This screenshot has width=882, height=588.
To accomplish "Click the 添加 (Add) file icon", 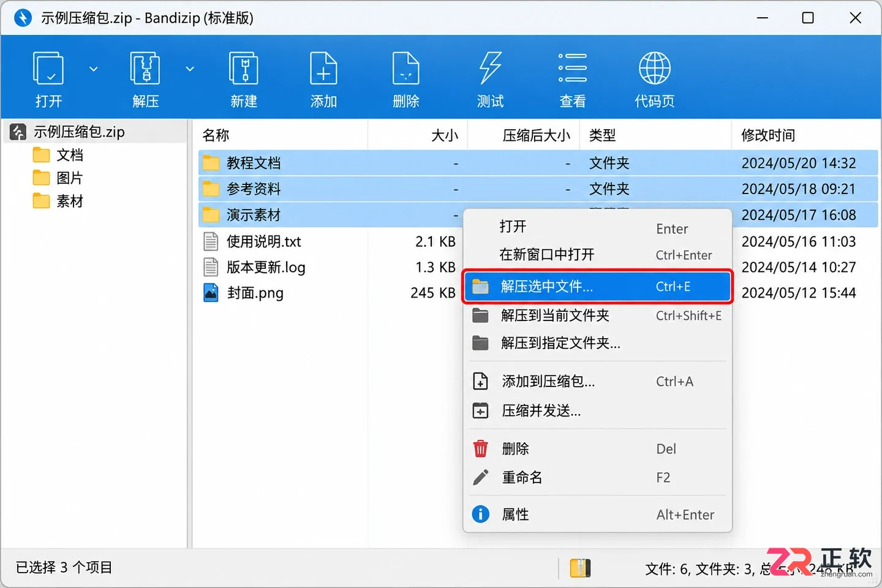I will [323, 68].
